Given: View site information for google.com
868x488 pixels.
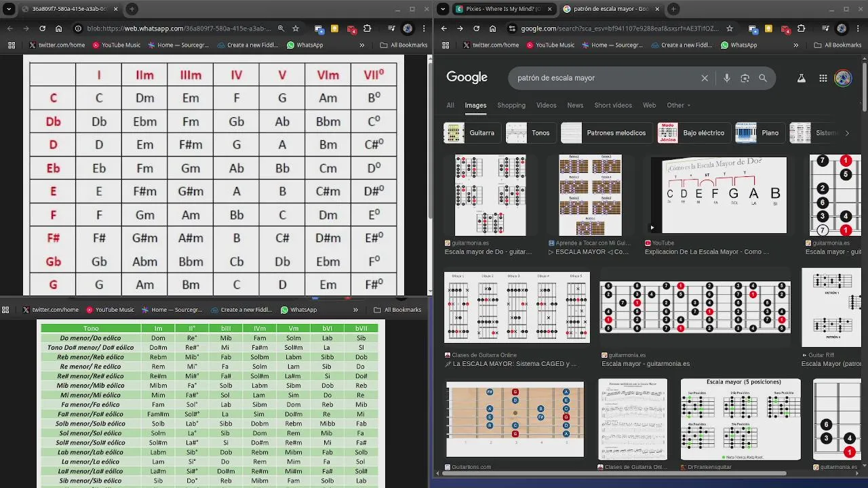Looking at the screenshot, I should pyautogui.click(x=512, y=28).
